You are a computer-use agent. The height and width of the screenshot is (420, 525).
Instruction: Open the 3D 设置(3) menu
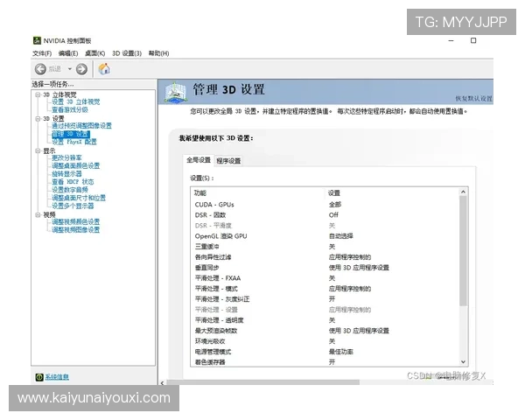[127, 53]
